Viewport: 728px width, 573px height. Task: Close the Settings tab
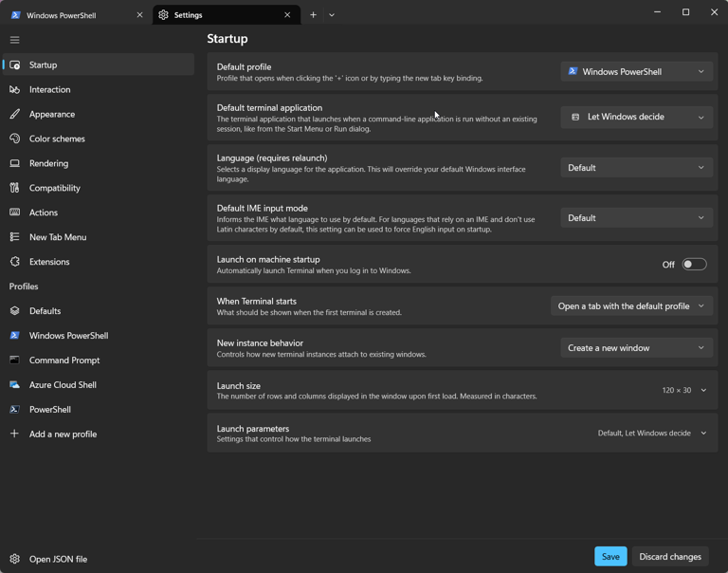[x=287, y=15]
